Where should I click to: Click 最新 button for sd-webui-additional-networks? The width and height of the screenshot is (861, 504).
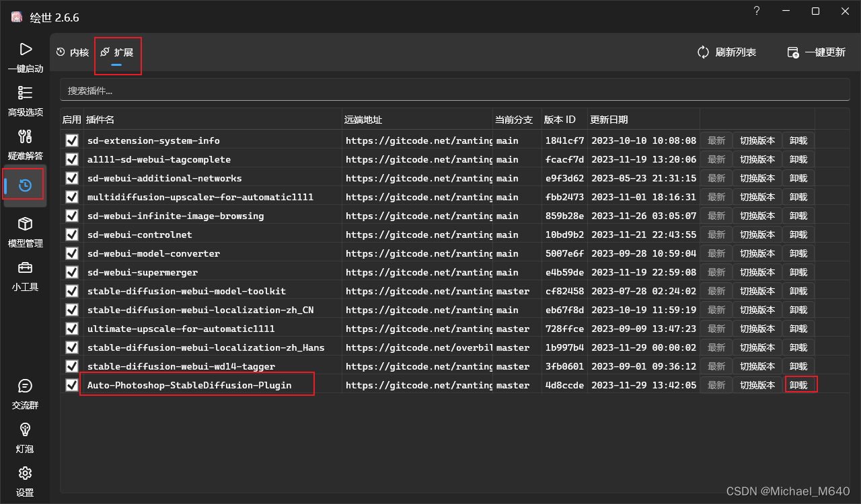point(716,178)
